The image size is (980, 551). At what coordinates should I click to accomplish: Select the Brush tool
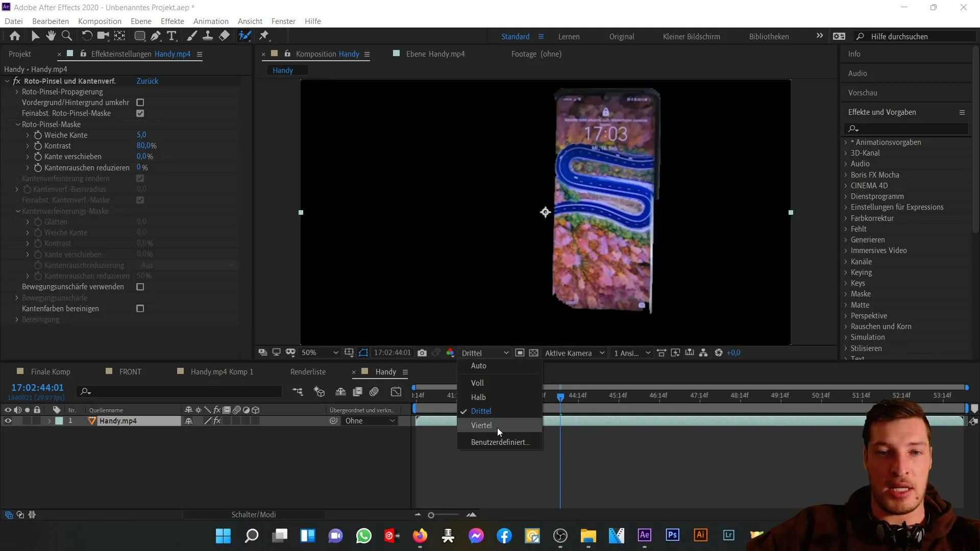tap(192, 36)
